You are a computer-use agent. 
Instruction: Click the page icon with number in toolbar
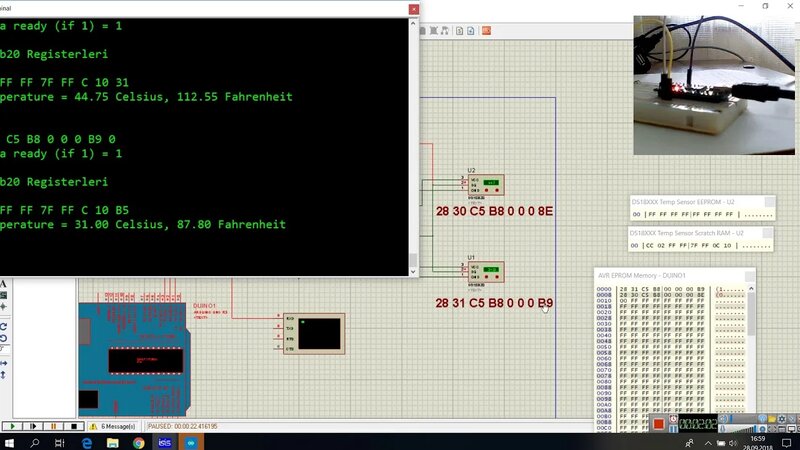(x=459, y=31)
